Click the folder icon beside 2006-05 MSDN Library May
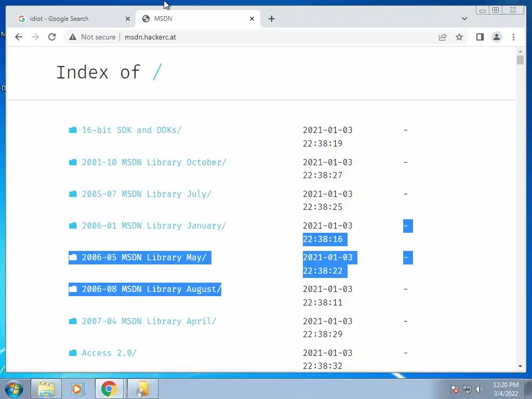The image size is (532, 399). click(73, 258)
